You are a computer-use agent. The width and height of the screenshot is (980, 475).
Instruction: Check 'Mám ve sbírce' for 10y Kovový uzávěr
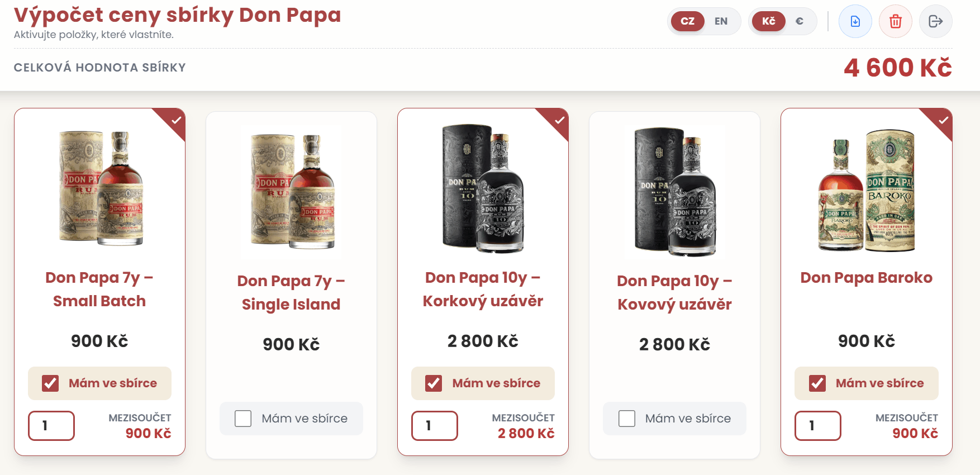(627, 419)
